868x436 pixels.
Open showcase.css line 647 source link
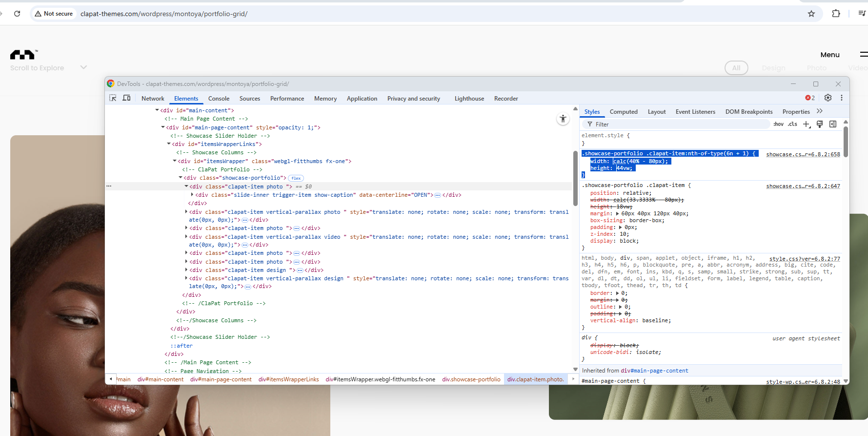click(x=803, y=186)
